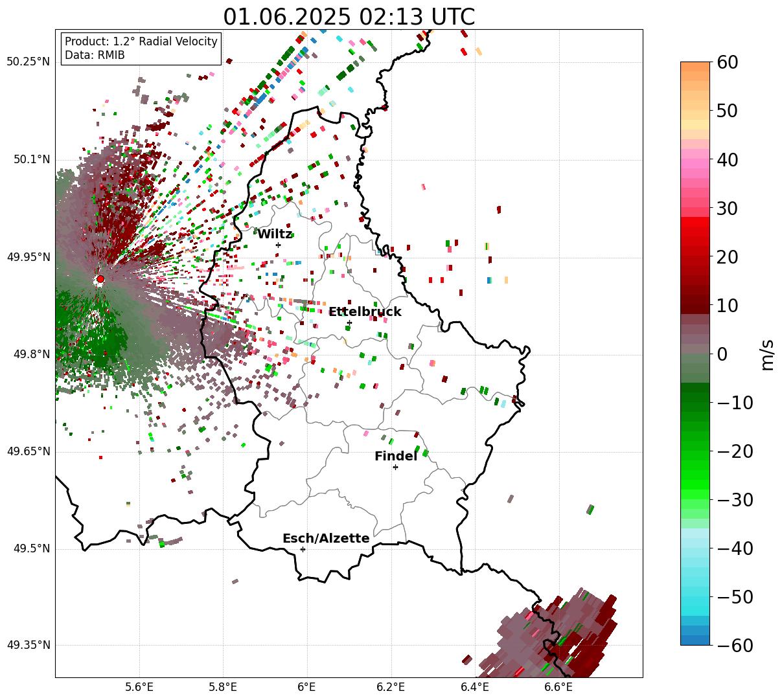Click the 6.2°E longitude tick label

point(391,688)
